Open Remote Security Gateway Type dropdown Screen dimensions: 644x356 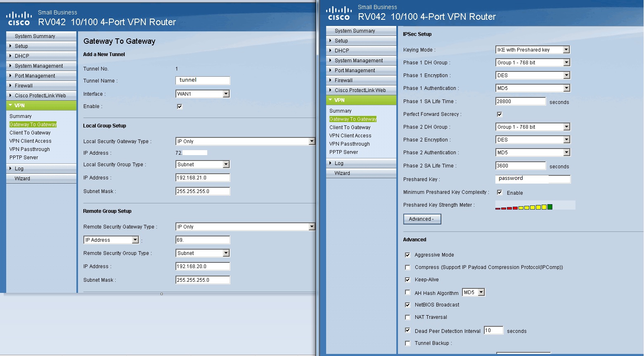pos(245,227)
